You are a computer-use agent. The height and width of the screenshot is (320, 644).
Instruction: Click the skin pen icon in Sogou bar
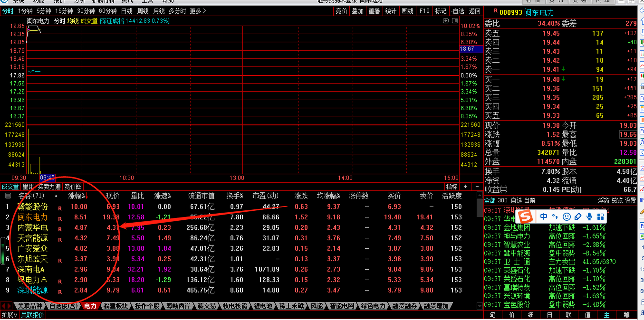coord(578,216)
